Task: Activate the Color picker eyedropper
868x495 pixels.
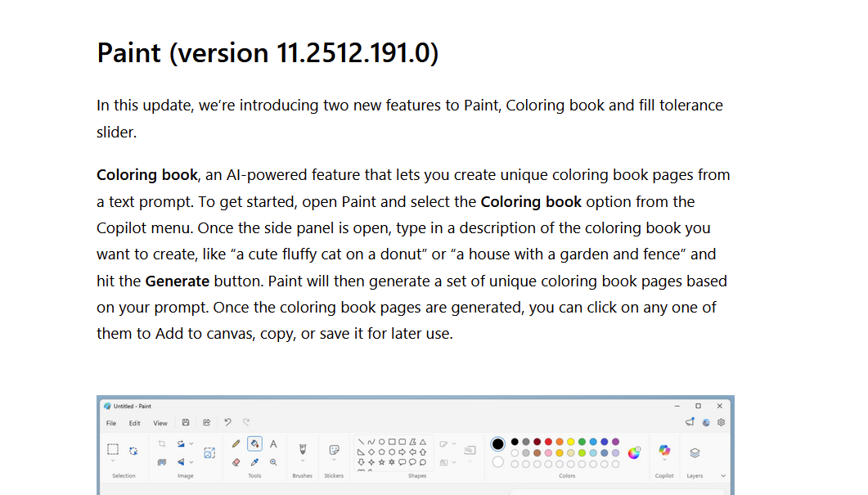Action: [x=254, y=461]
